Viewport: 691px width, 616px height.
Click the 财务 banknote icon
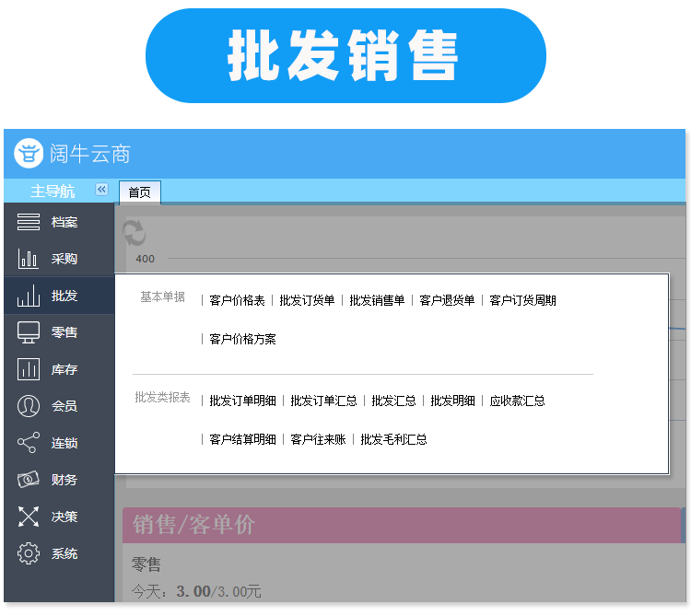click(x=29, y=480)
